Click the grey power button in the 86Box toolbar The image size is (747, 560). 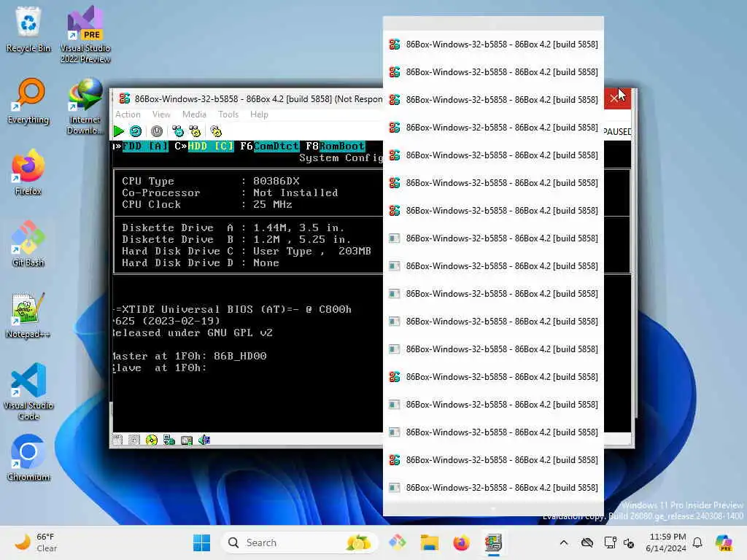tap(157, 131)
